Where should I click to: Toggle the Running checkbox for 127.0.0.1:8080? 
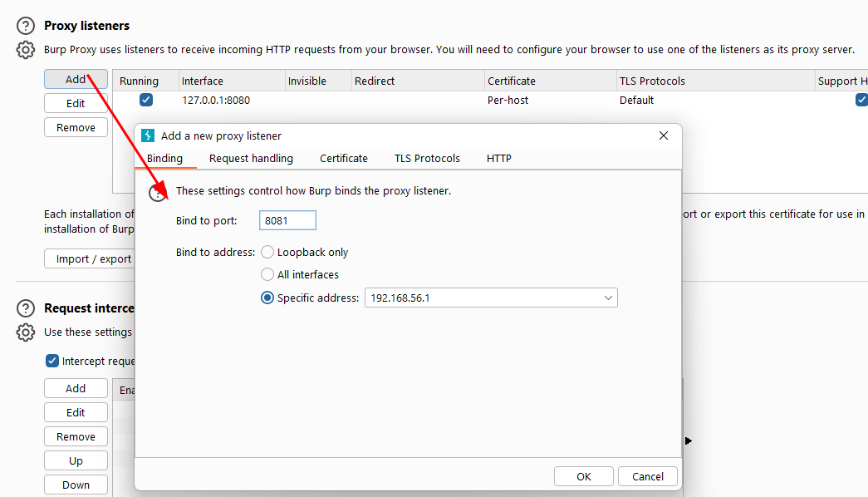(146, 100)
